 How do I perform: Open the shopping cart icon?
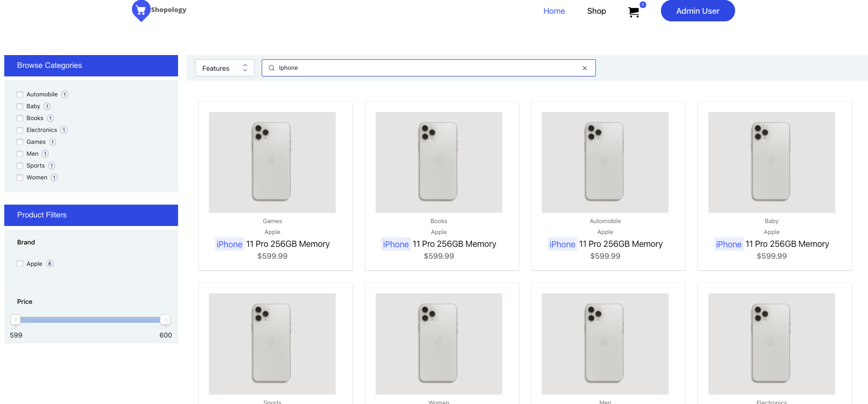(x=633, y=12)
